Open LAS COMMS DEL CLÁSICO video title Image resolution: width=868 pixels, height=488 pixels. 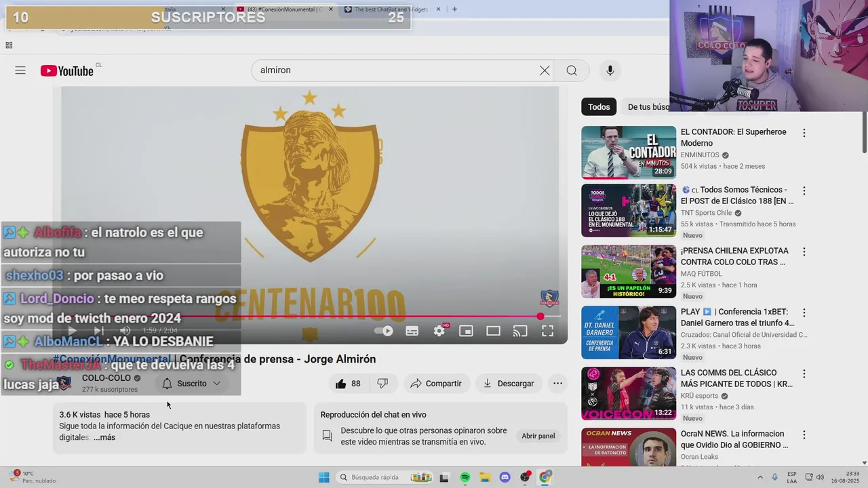coord(736,378)
